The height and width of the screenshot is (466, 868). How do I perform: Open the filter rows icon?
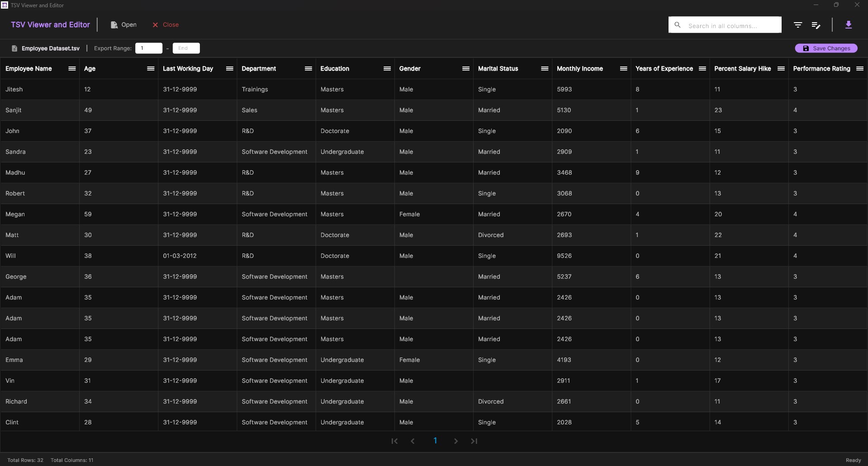click(798, 25)
